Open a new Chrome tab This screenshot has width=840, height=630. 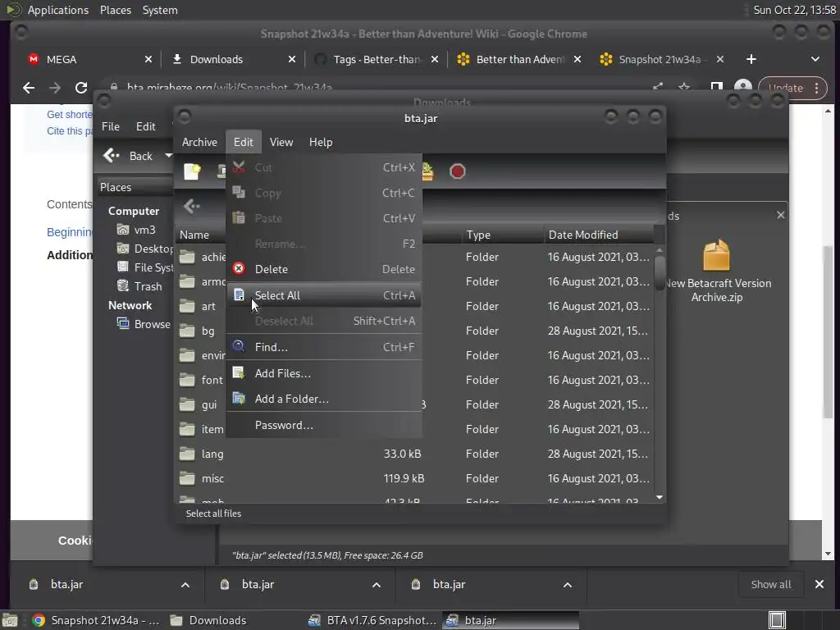pyautogui.click(x=751, y=59)
